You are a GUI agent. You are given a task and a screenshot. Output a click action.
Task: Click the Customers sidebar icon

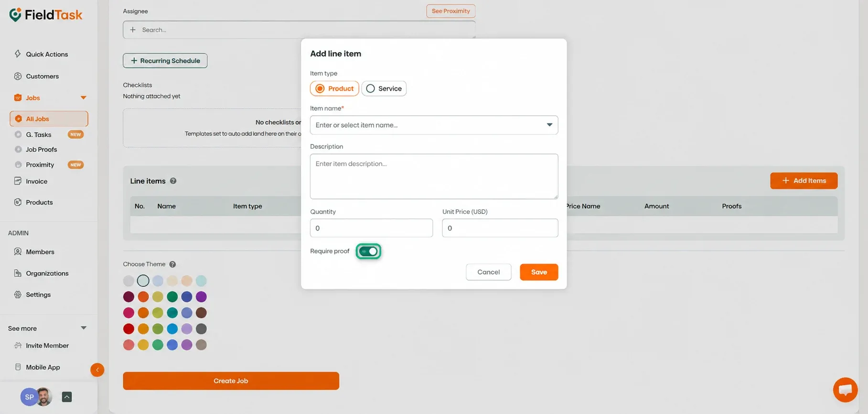(18, 76)
